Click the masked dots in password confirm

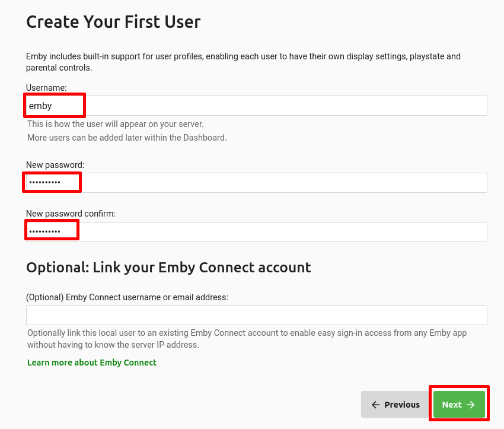click(44, 231)
